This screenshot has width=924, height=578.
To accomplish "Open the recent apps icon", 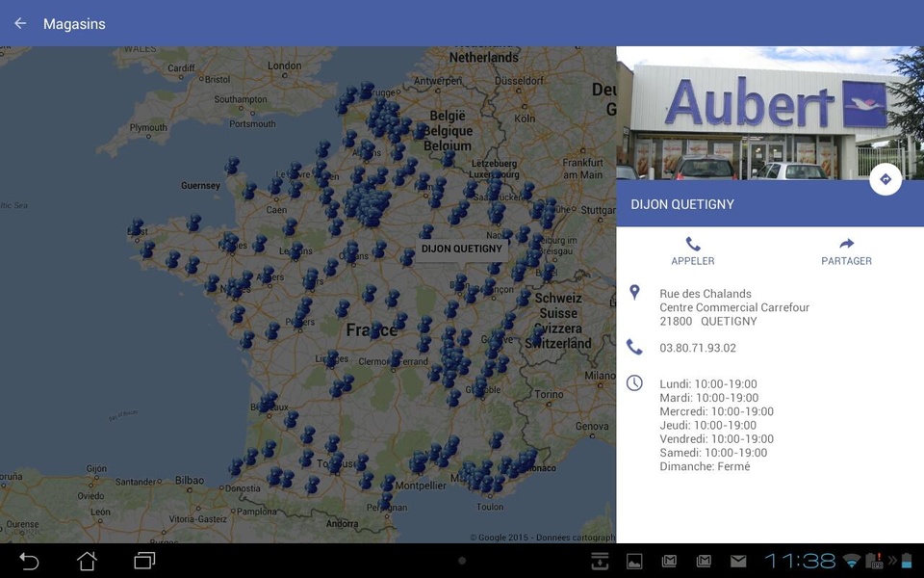I will pyautogui.click(x=144, y=561).
